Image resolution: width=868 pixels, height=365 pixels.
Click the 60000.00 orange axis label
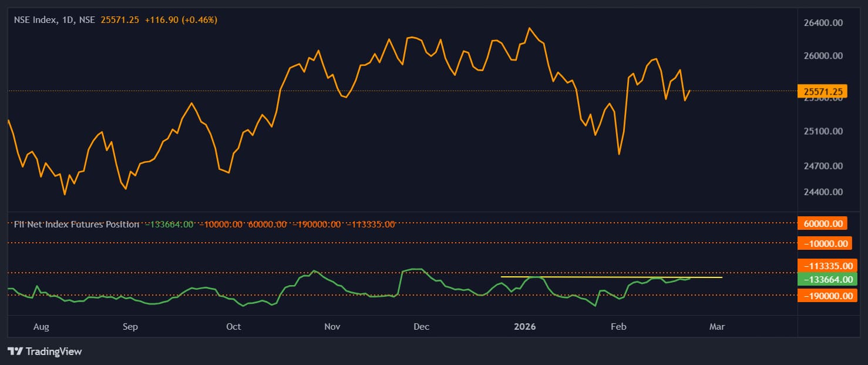click(822, 223)
